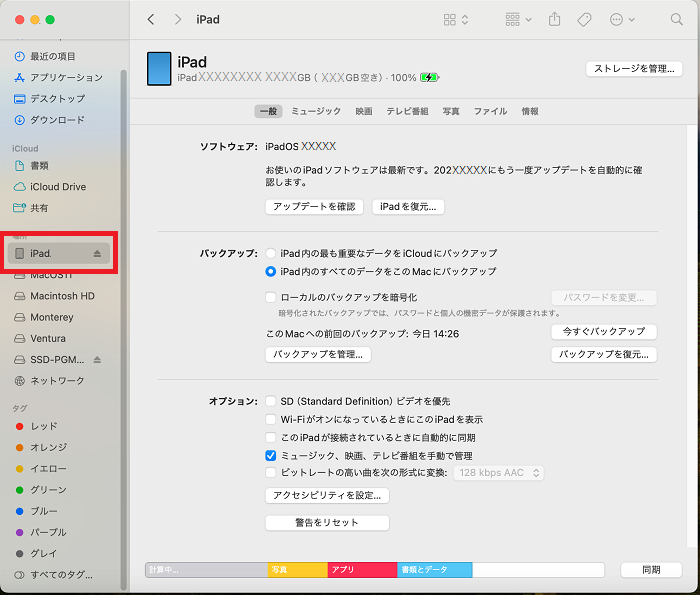Select the オレンジ tag
Image resolution: width=700 pixels, height=595 pixels.
[x=41, y=447]
